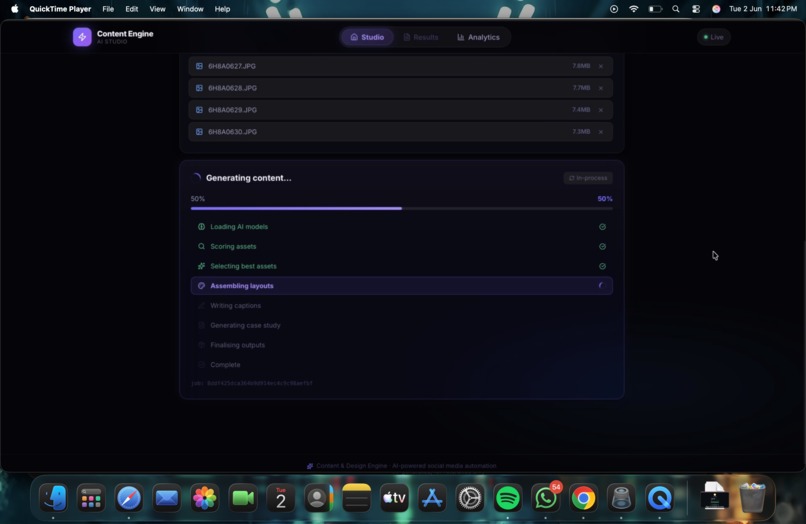Click image icon beside 6H8A0629.JPG
This screenshot has width=806, height=524.
[x=199, y=110]
